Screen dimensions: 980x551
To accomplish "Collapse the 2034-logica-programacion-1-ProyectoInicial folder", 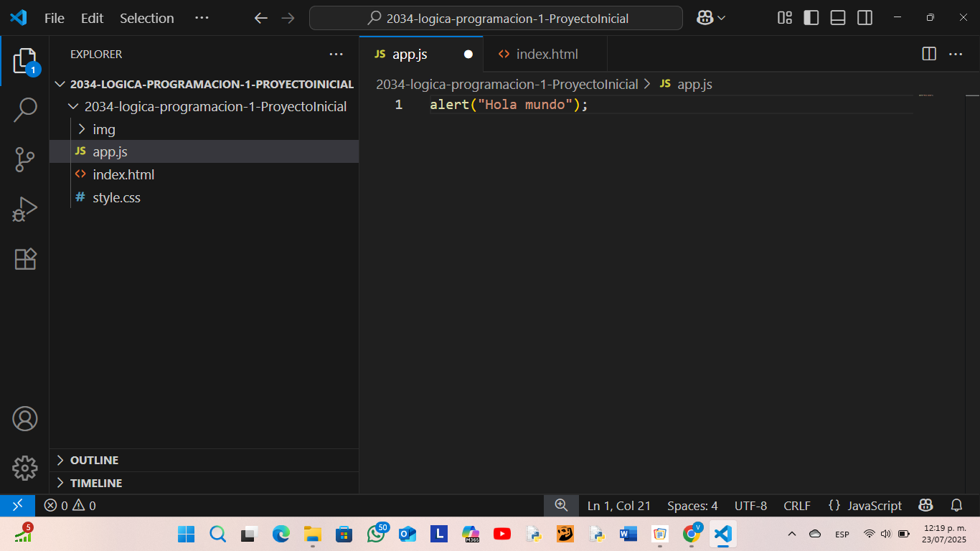I will [x=204, y=106].
